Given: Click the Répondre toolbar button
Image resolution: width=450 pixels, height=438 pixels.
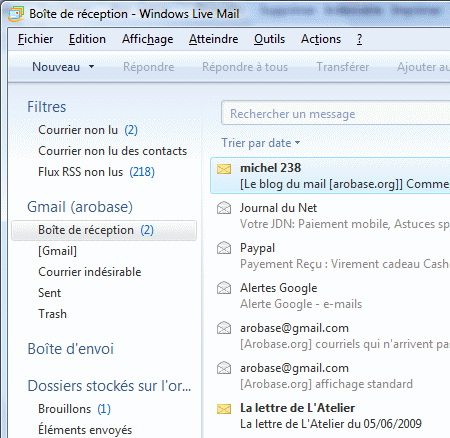Looking at the screenshot, I should pyautogui.click(x=149, y=67).
